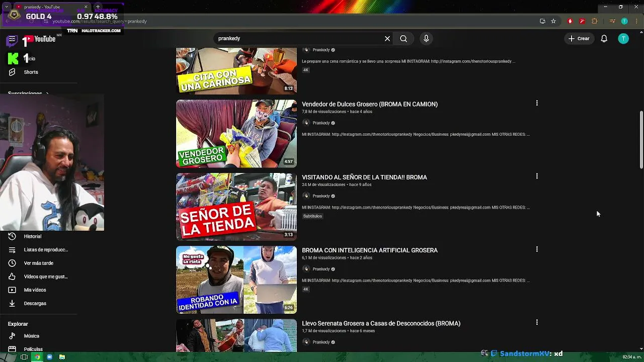Open the YouTube account avatar menu
This screenshot has height=362, width=644.
click(x=623, y=39)
